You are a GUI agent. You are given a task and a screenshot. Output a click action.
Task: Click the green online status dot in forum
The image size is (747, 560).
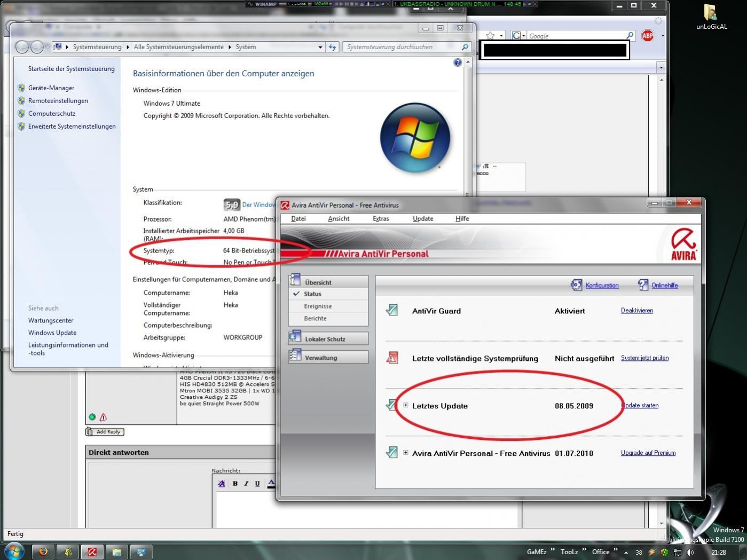click(92, 417)
